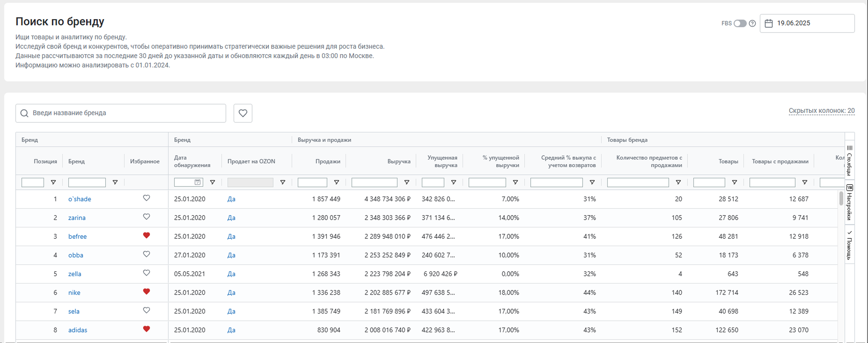
Task: Click the magnifier icon in brand search
Action: point(24,113)
